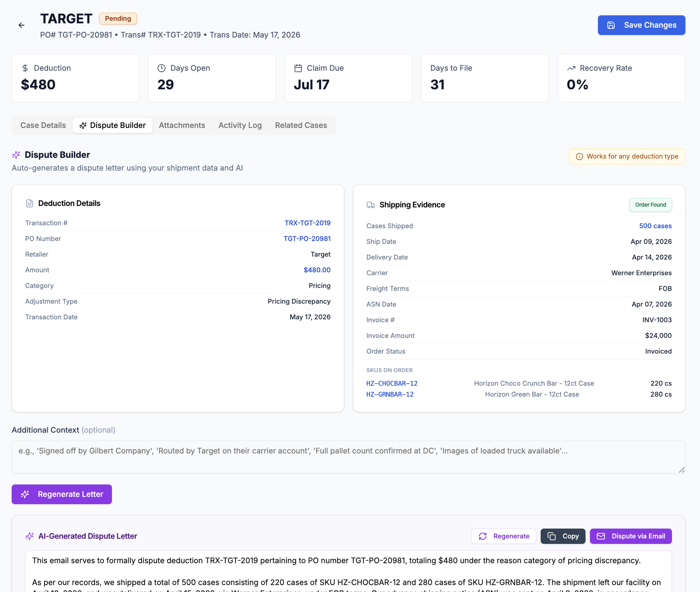700x592 pixels.
Task: Open the Activity Log tab
Action: click(x=240, y=125)
